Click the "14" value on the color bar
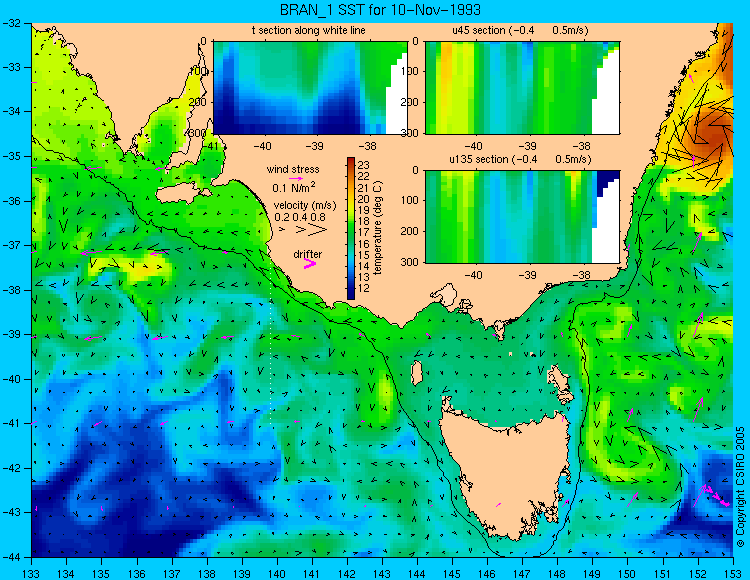 pyautogui.click(x=364, y=266)
